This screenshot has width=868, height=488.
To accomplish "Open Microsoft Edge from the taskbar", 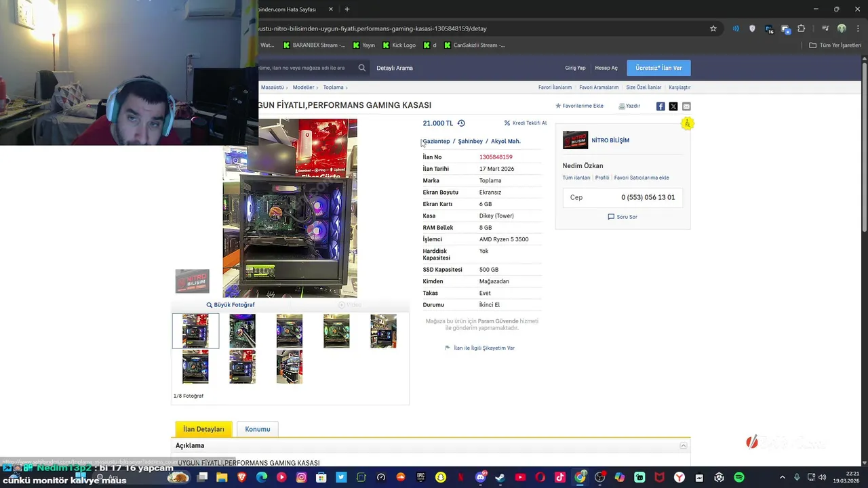I will (262, 477).
